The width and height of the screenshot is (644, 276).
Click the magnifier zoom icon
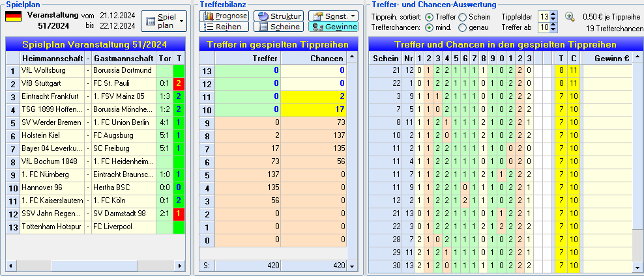pyautogui.click(x=570, y=16)
